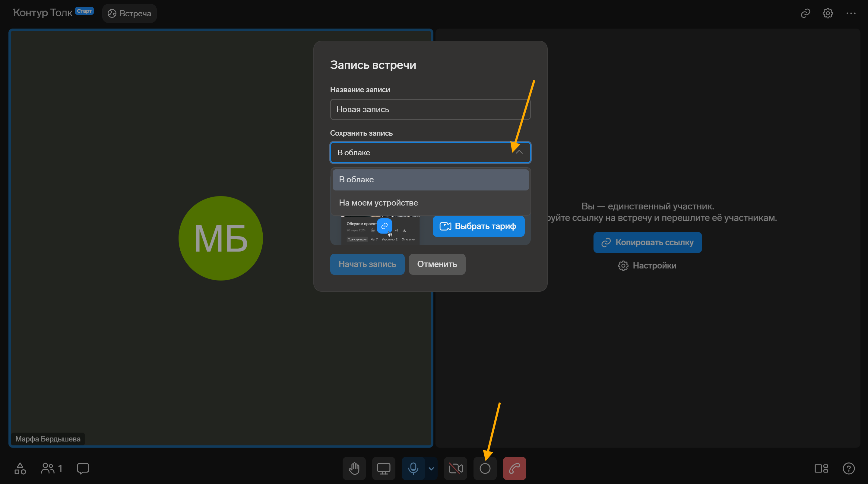
Task: Mute the microphone
Action: click(x=413, y=468)
